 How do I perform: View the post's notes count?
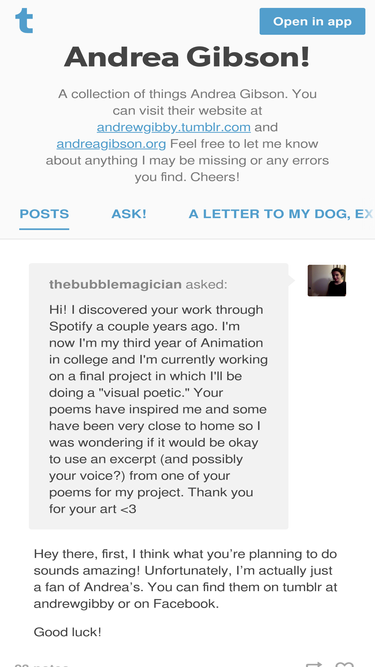click(x=41, y=665)
